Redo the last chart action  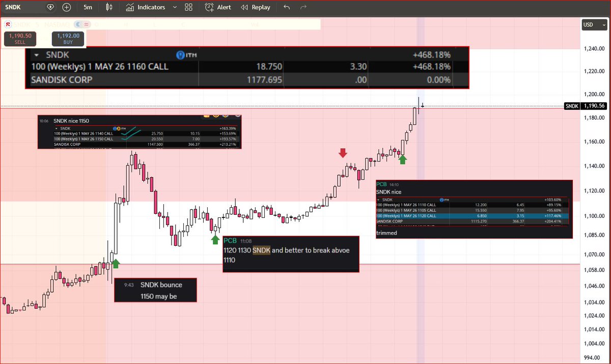(x=303, y=7)
